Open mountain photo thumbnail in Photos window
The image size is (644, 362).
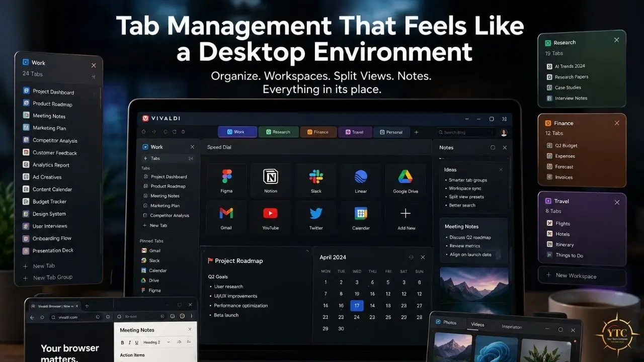click(453, 347)
